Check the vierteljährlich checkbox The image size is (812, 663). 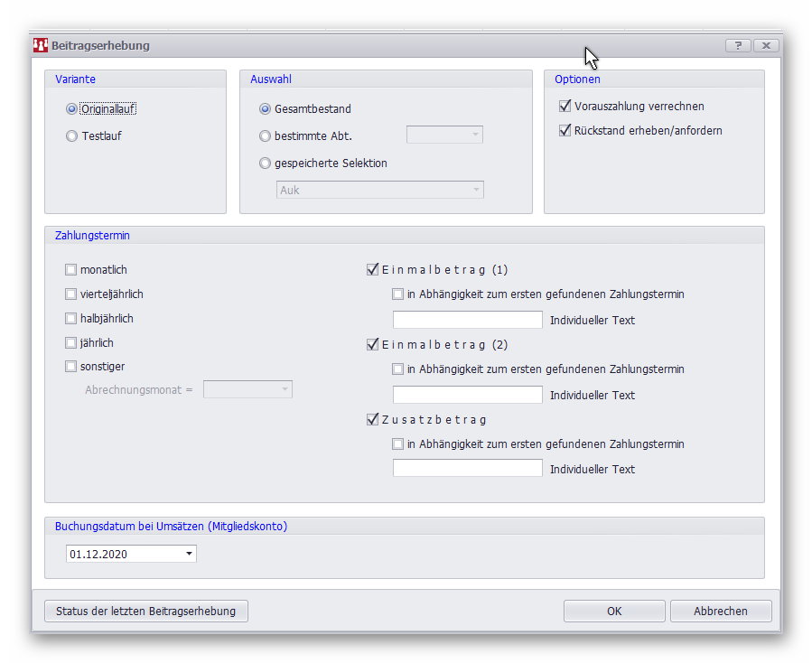click(71, 294)
